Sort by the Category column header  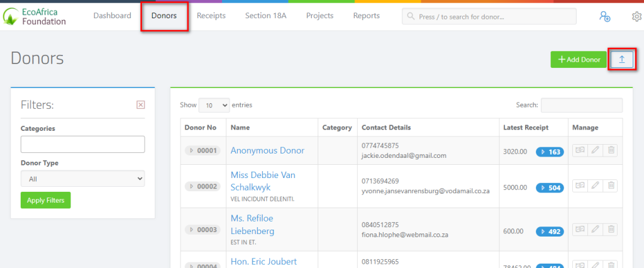point(338,128)
